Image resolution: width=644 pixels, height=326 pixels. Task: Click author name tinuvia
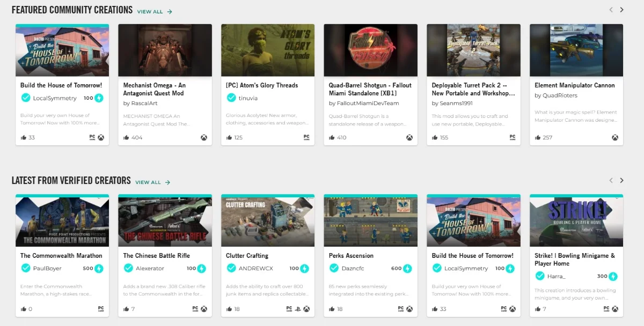tap(247, 98)
